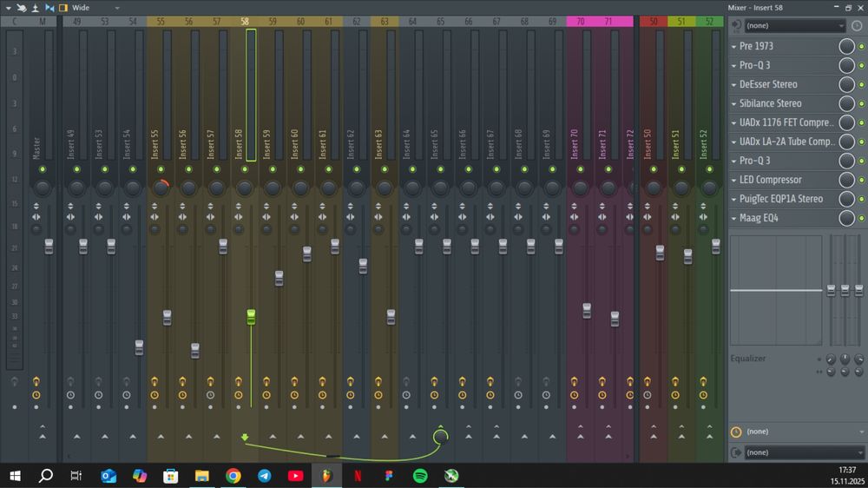Image resolution: width=868 pixels, height=488 pixels.
Task: Open the first Pro-Q 3 plugin
Action: click(x=754, y=65)
